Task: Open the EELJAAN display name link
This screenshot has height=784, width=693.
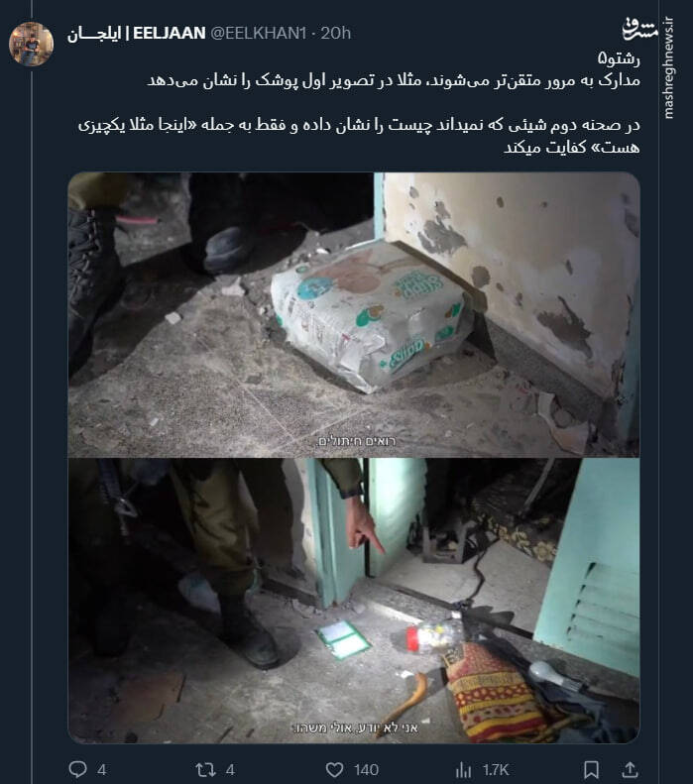Action: pyautogui.click(x=137, y=33)
